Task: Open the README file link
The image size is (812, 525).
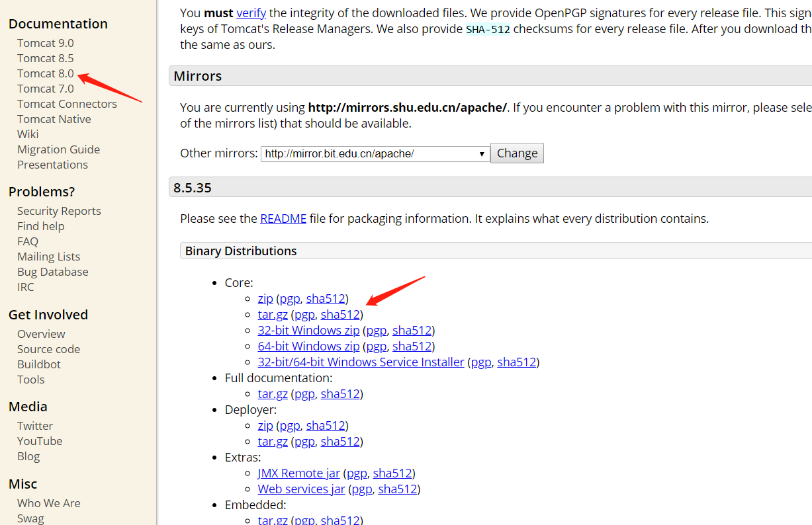Action: click(283, 218)
